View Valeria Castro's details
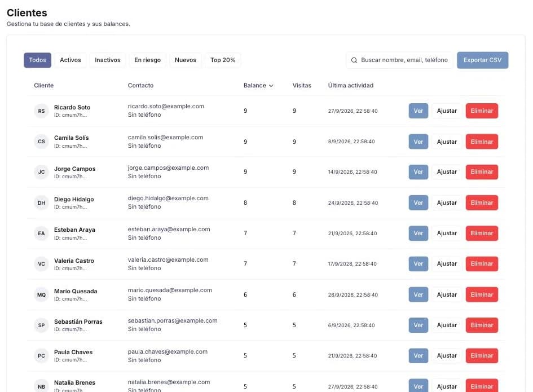 click(x=418, y=264)
